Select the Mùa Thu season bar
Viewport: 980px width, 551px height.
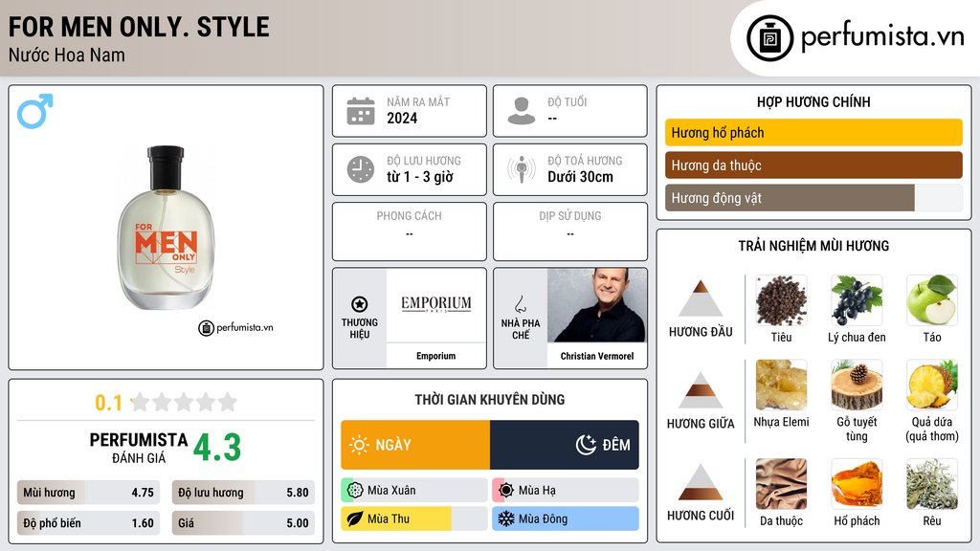414,519
